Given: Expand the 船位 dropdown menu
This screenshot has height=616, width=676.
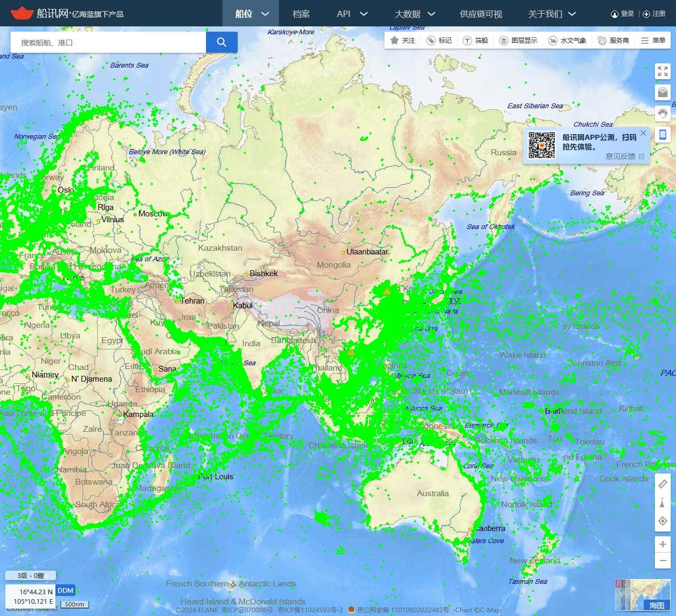Looking at the screenshot, I should [251, 14].
